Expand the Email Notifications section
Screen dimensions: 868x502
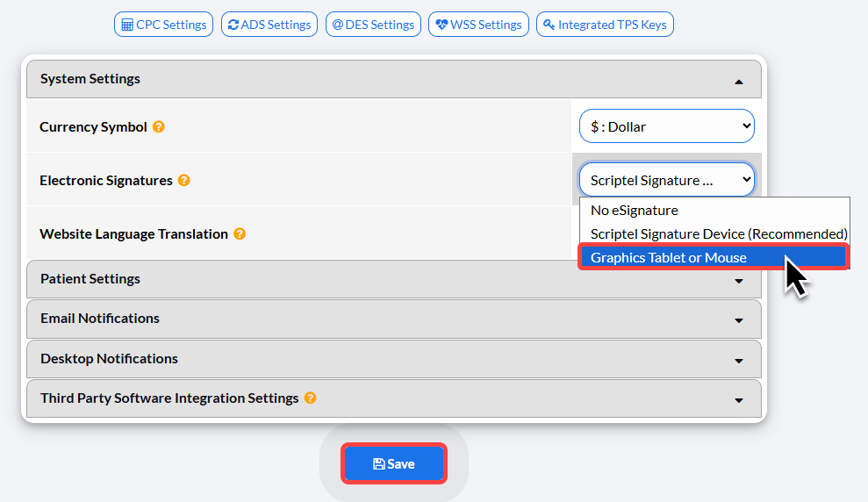tap(393, 319)
